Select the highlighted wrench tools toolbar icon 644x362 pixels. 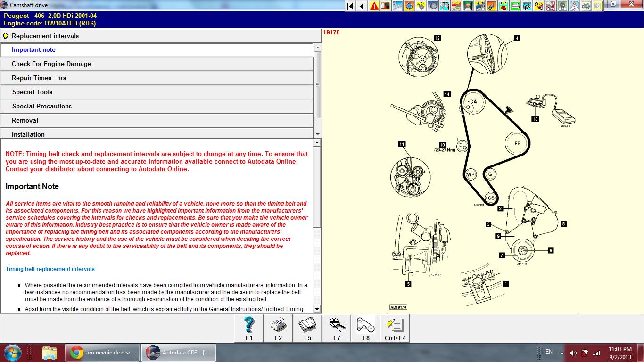[x=397, y=6]
